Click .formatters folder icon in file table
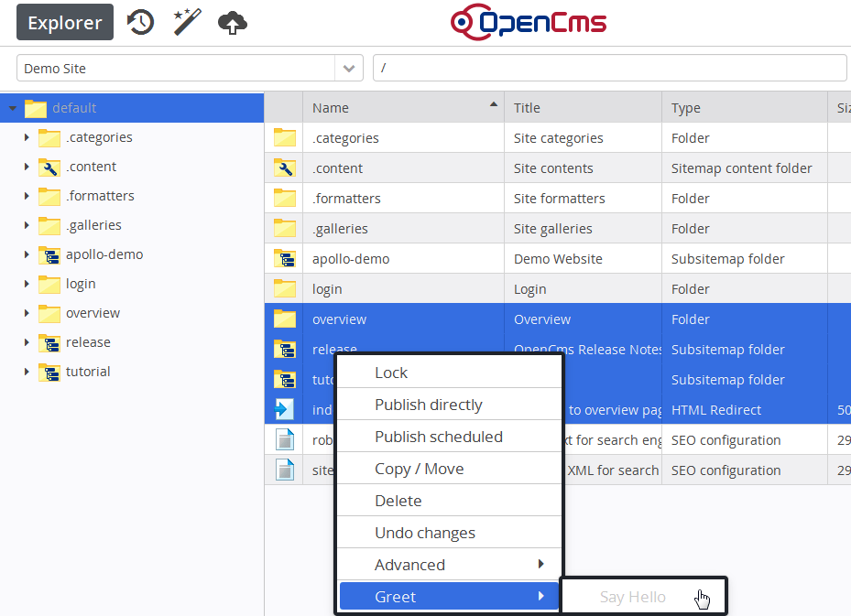This screenshot has height=616, width=851. [x=285, y=199]
